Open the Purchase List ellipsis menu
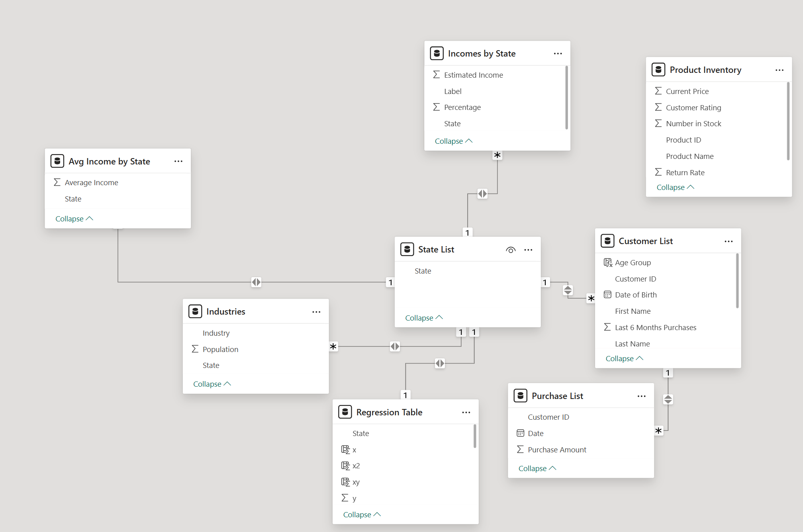 tap(641, 396)
